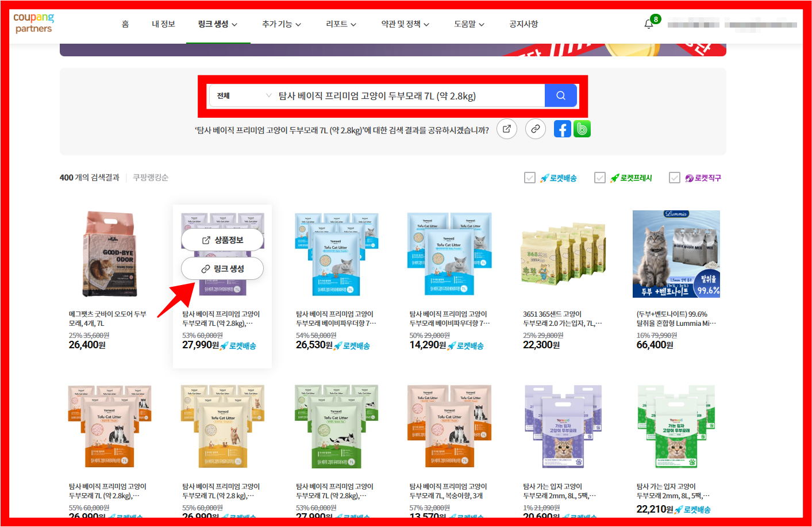
Task: Open the Lummia 두부+벤토나이트 product image
Action: tap(676, 254)
